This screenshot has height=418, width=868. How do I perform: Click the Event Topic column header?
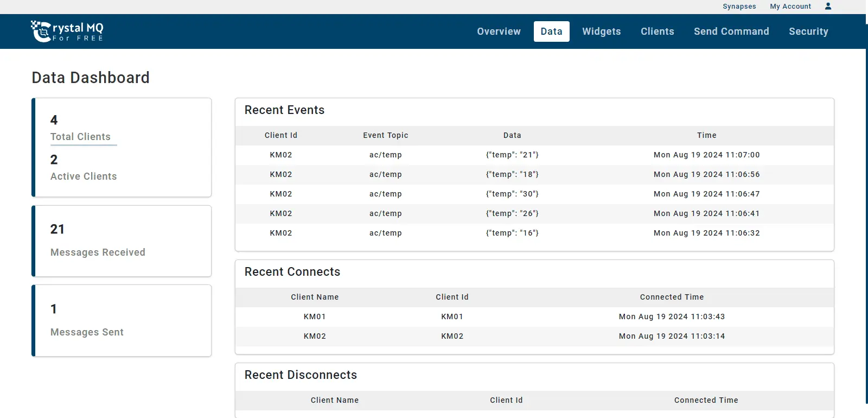coord(386,135)
